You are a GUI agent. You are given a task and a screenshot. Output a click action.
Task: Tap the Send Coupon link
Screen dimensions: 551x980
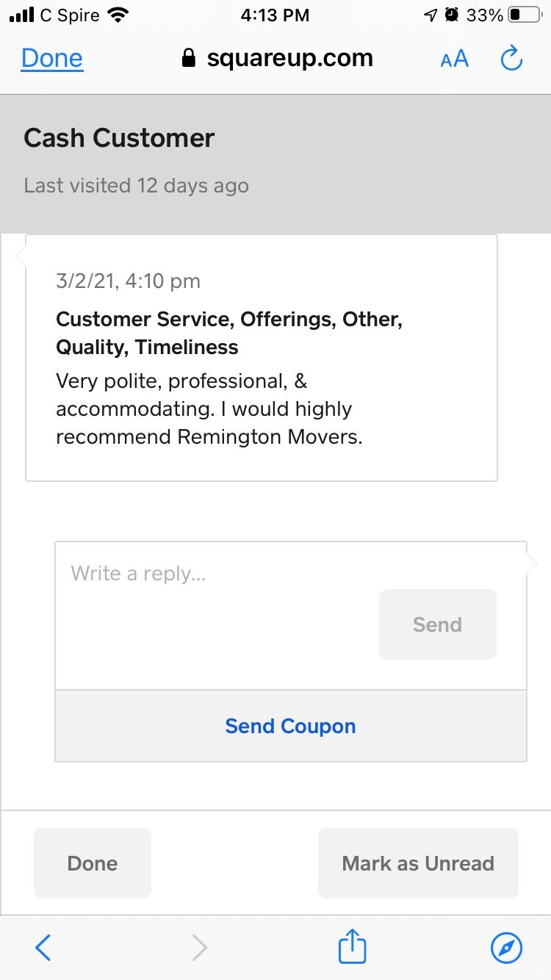pos(291,726)
